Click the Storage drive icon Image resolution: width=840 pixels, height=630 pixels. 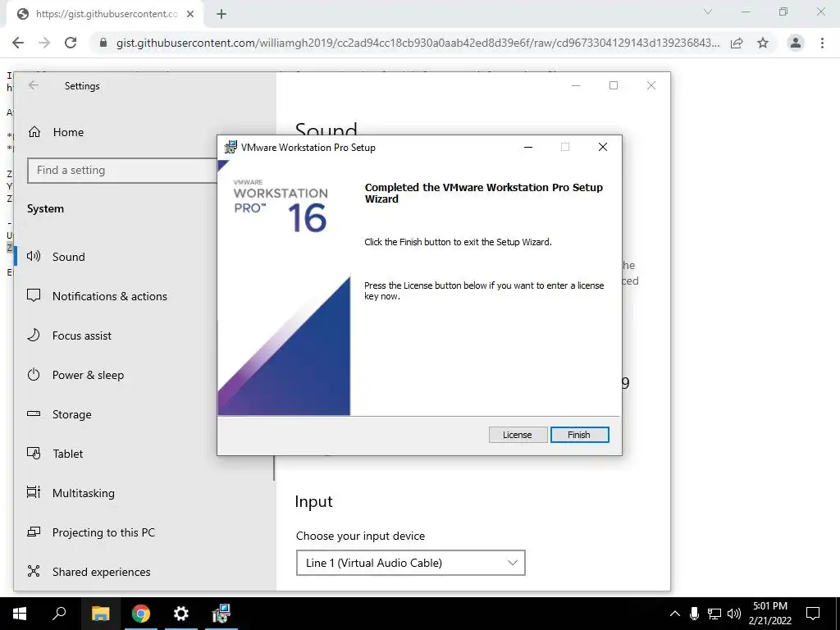(34, 413)
